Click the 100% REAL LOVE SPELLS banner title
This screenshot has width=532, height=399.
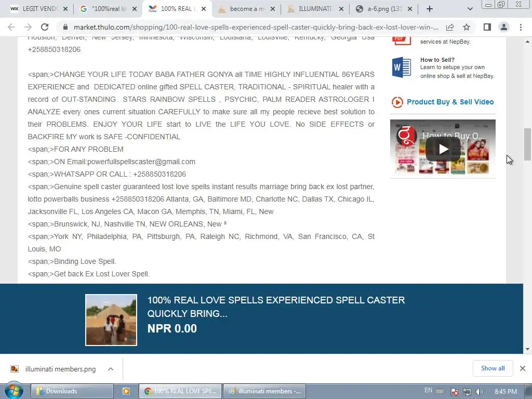[x=276, y=307]
